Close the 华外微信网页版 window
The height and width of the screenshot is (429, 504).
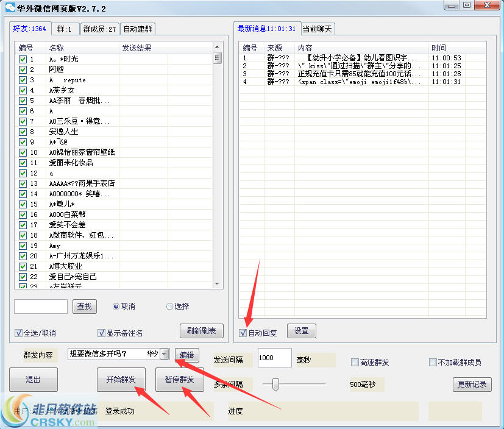[x=487, y=5]
